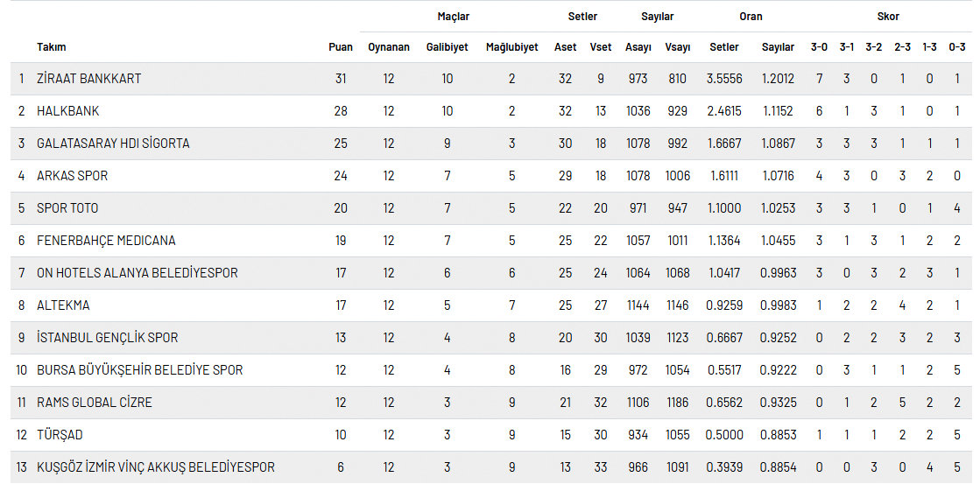Select the Oynanan column header
This screenshot has height=491, width=980.
pyautogui.click(x=389, y=47)
